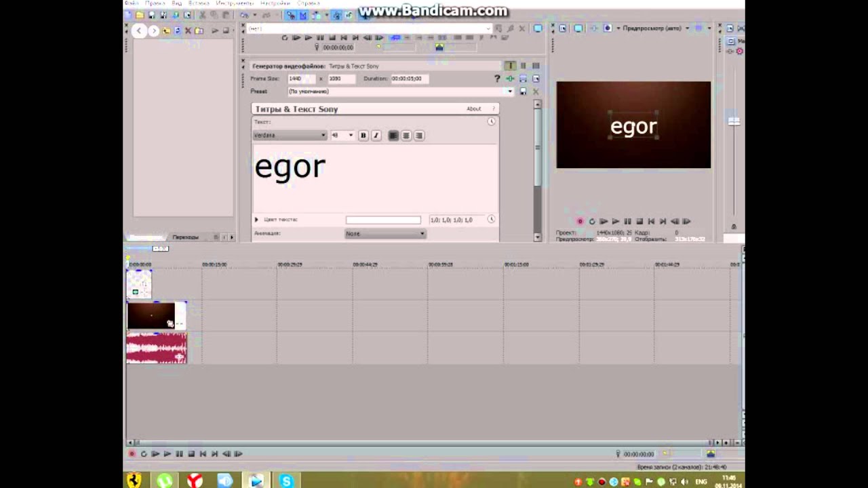Click the white text color swatch
The image size is (868, 488).
click(x=383, y=220)
